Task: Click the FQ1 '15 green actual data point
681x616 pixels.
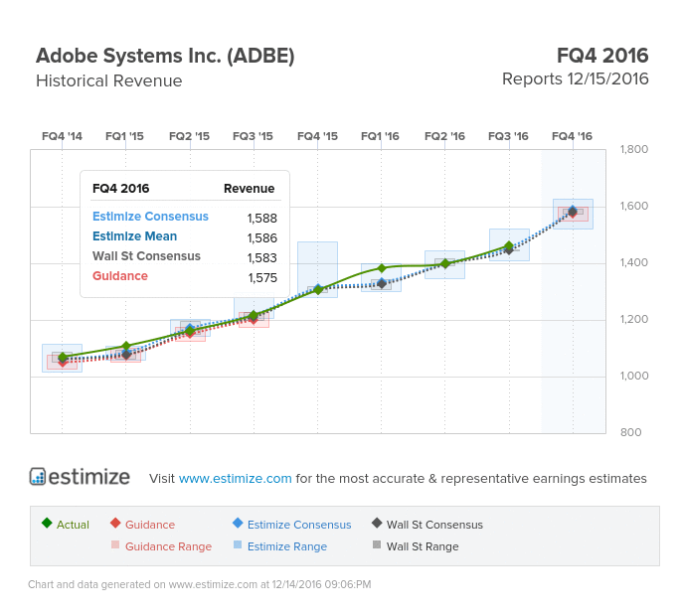Action: [126, 346]
